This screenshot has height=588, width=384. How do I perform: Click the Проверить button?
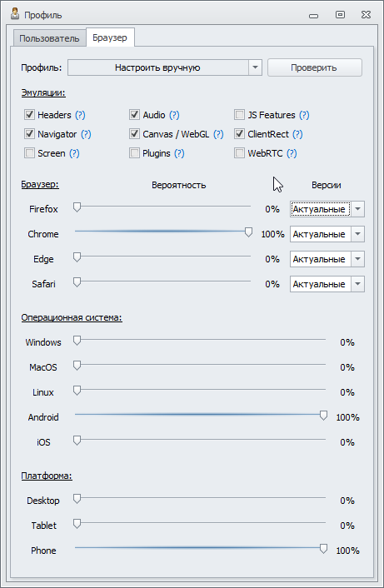pyautogui.click(x=314, y=67)
